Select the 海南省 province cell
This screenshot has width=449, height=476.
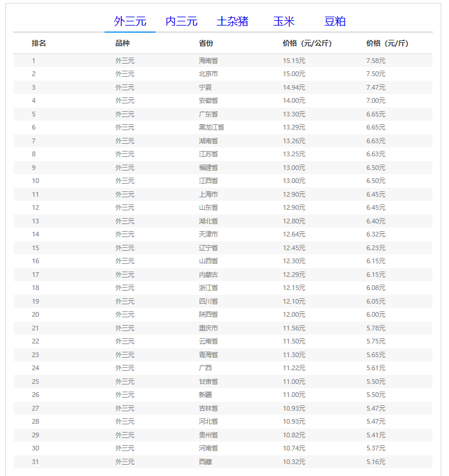point(208,61)
